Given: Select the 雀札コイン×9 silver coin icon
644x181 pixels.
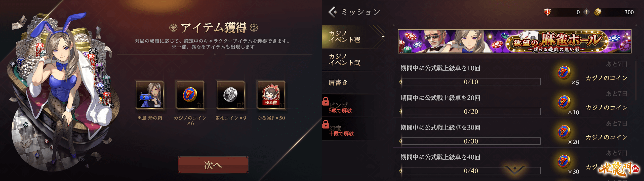Looking at the screenshot, I should [x=231, y=95].
